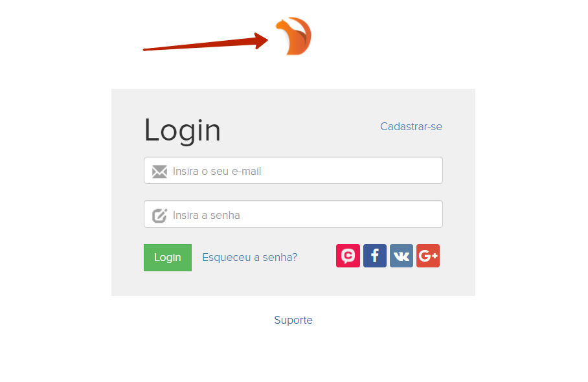588x382 pixels.
Task: Focus the e-mail input field
Action: 293,170
